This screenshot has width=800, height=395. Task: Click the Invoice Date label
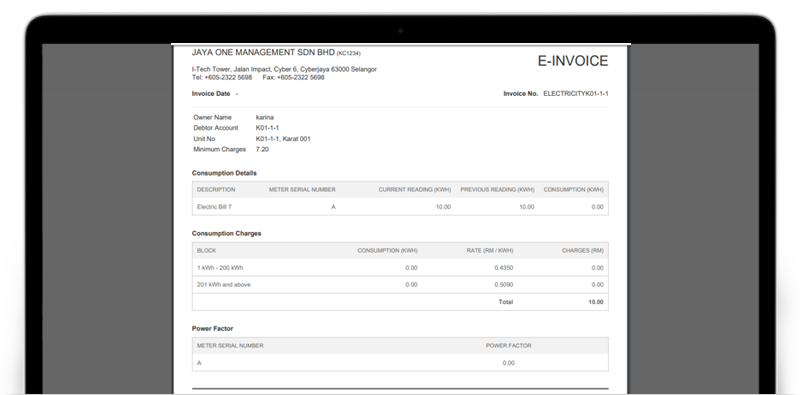click(211, 94)
